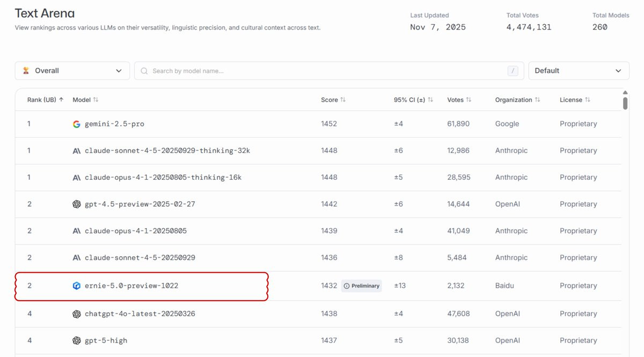Click the Organization column header text

pos(514,100)
